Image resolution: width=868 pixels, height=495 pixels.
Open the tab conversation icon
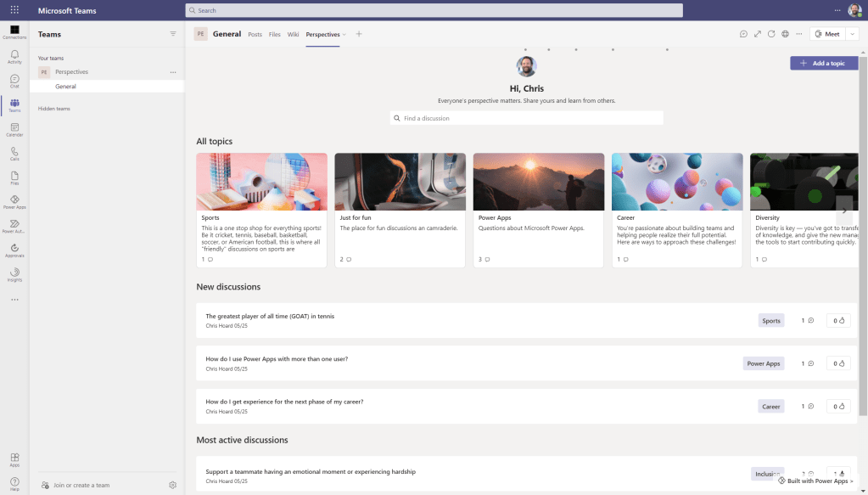click(x=743, y=34)
